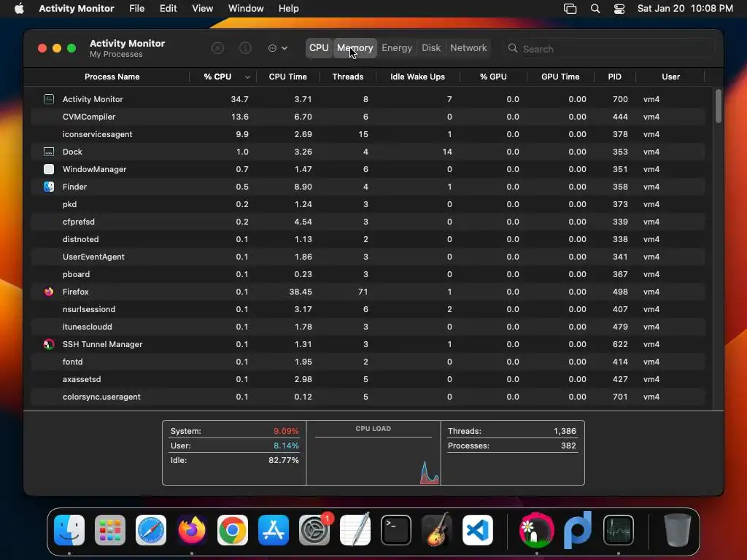Click the process info (i) icon
This screenshot has width=747, height=560.
click(x=245, y=48)
